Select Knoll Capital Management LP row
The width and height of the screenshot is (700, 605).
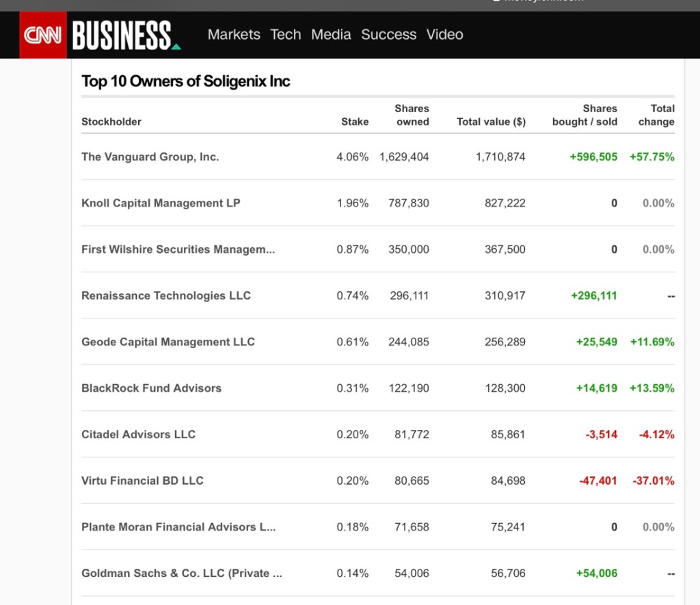161,203
